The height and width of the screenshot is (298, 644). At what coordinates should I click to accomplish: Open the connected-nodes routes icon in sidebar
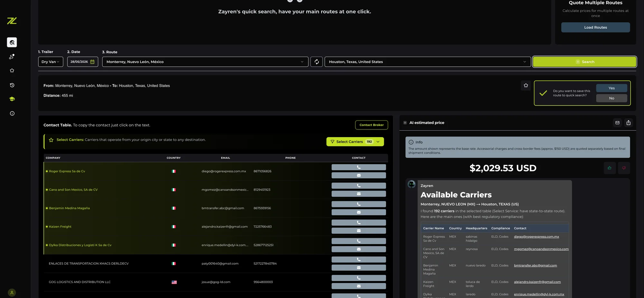click(12, 57)
